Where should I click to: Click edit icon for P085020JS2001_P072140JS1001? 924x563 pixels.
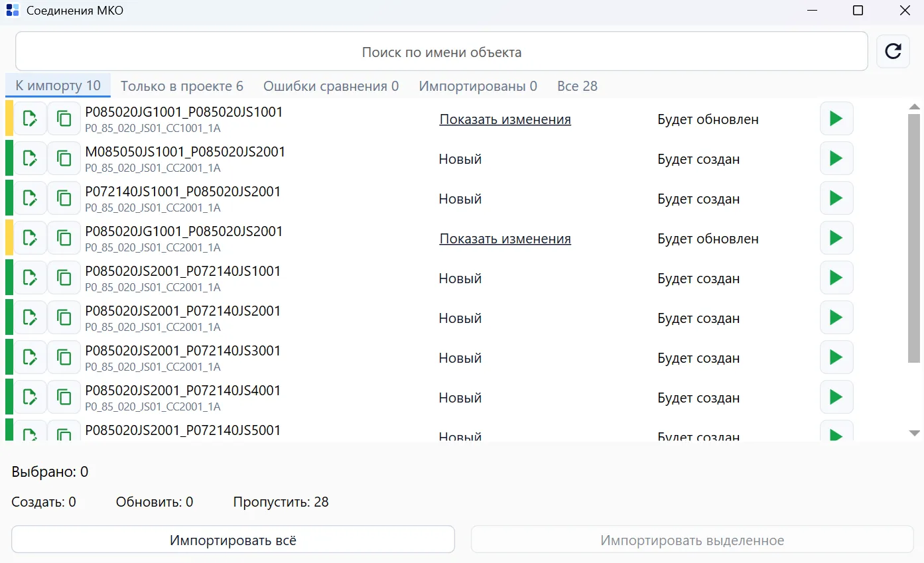(30, 278)
